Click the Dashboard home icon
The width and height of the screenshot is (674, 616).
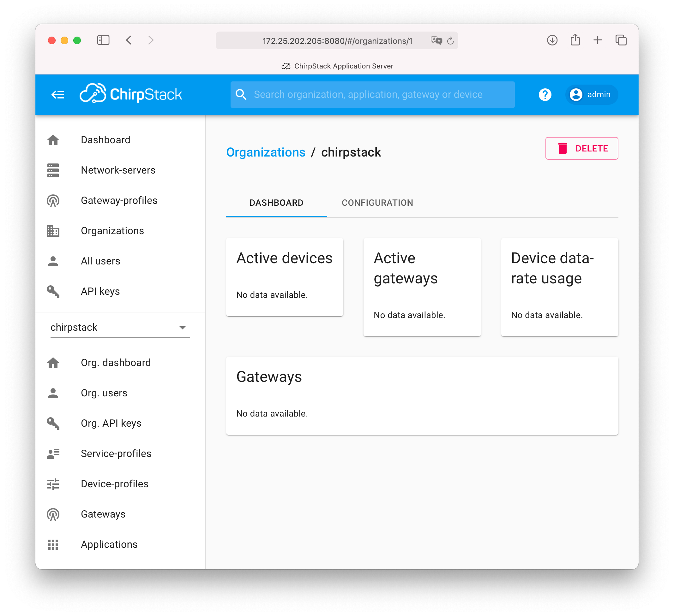coord(54,139)
